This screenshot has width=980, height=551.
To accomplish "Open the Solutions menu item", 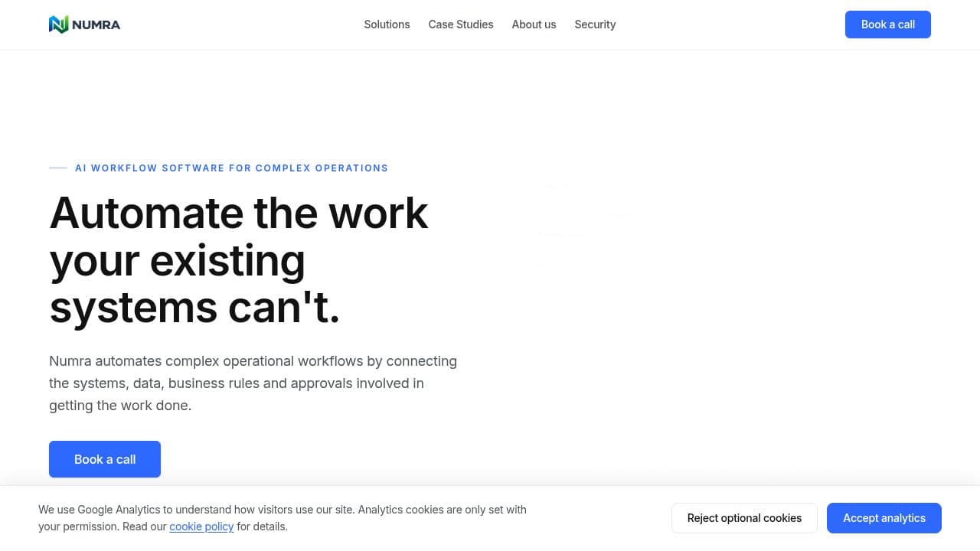I will pos(387,24).
